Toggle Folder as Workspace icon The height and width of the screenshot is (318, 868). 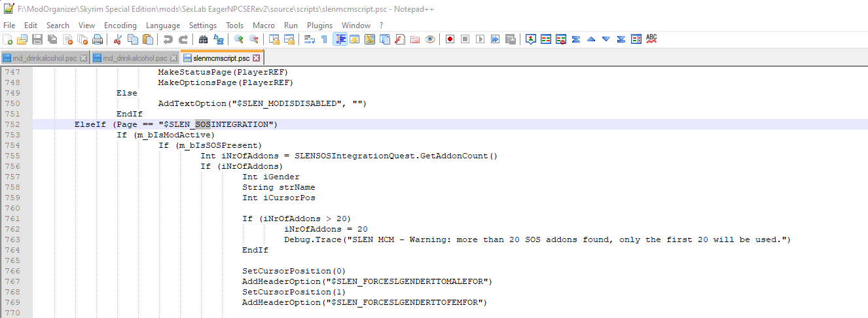[415, 39]
